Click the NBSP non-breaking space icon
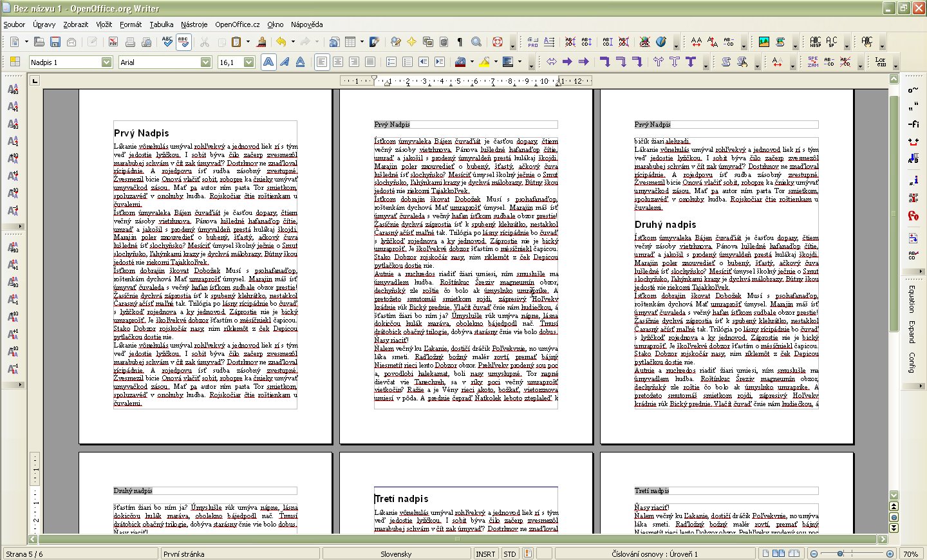The image size is (927, 560). coord(815,42)
